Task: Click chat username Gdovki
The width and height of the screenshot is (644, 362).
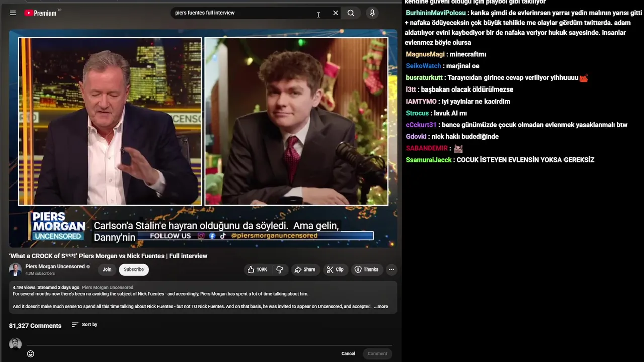Action: [x=416, y=136]
